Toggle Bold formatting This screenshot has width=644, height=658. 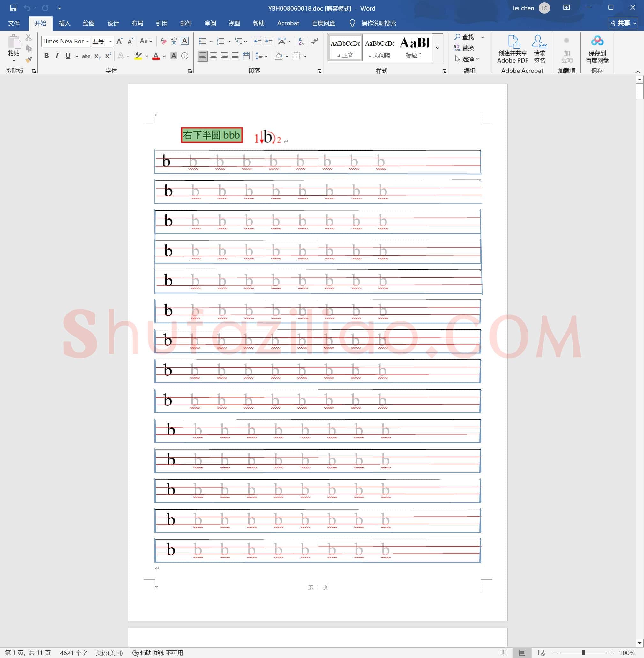tap(47, 56)
